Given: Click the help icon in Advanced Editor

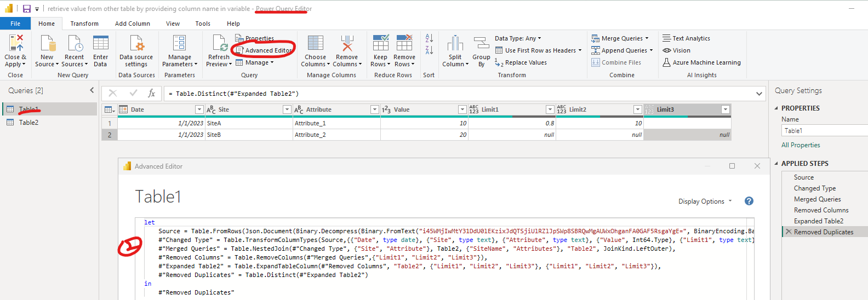Looking at the screenshot, I should [x=749, y=201].
